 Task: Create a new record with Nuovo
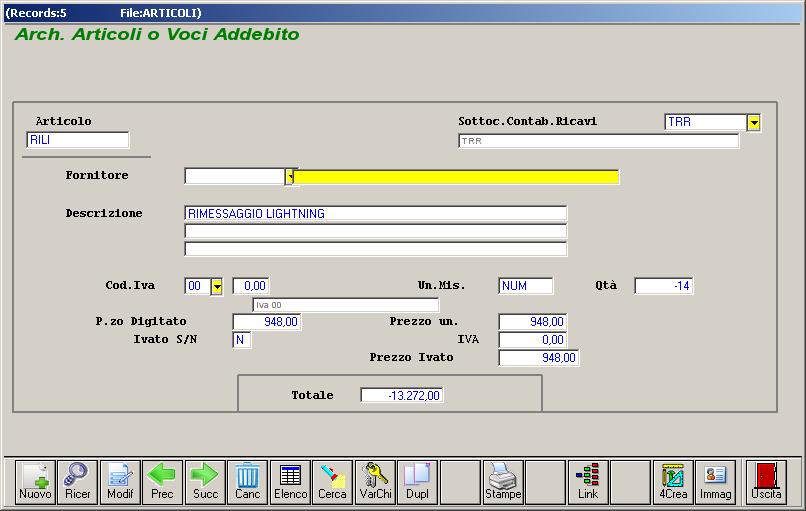35,482
